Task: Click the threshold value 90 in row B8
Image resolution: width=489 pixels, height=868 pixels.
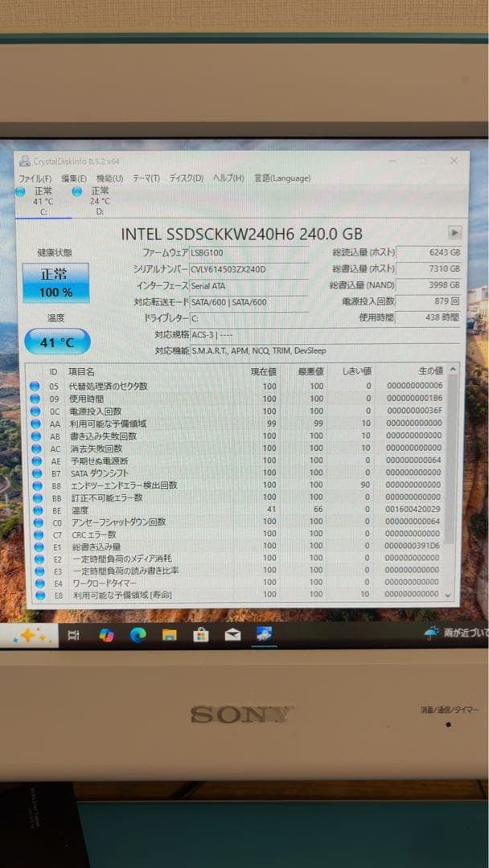Action: point(366,485)
